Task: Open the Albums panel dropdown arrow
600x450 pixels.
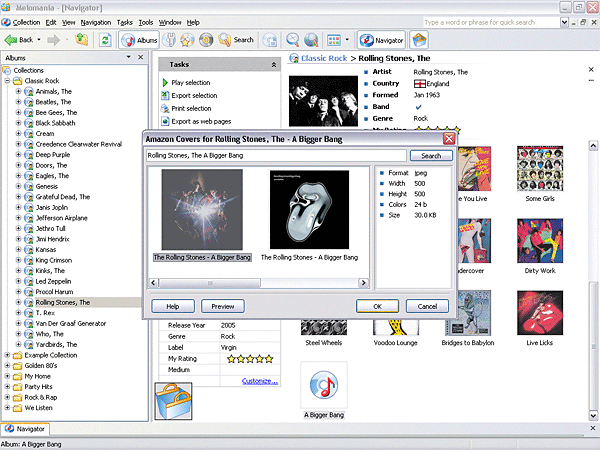Action: [x=129, y=59]
